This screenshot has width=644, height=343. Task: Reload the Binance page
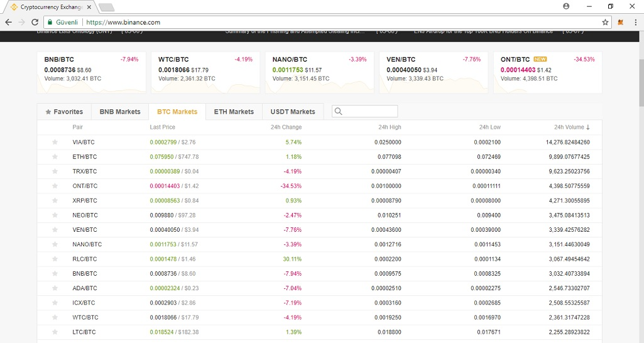(35, 22)
